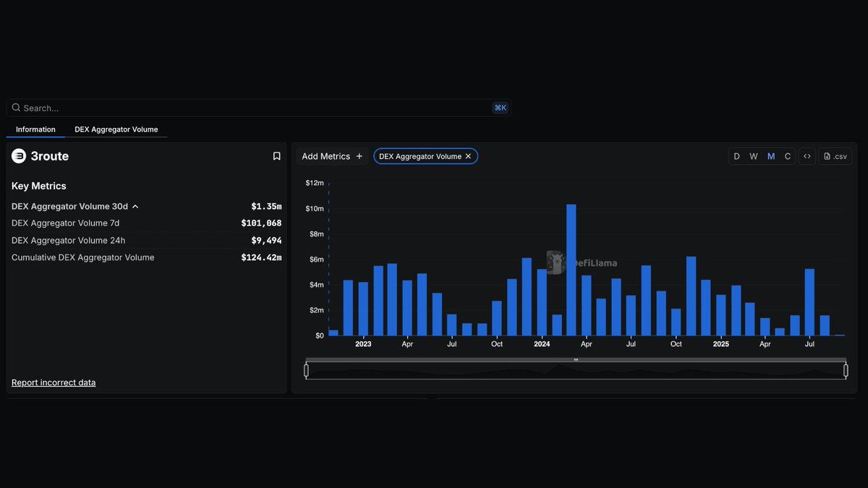This screenshot has height=488, width=868.
Task: Grab the right range slider handle
Action: click(846, 370)
